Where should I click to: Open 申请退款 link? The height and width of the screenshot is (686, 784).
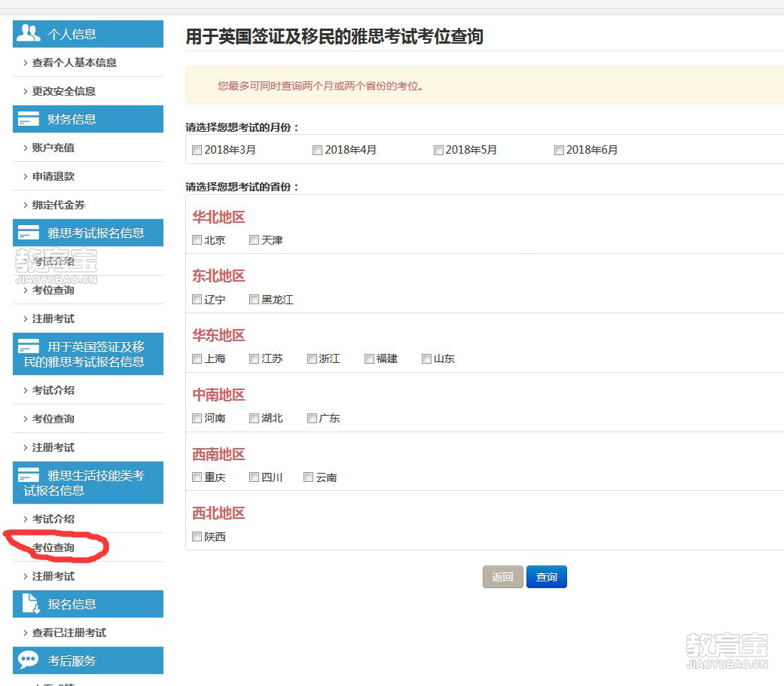tap(53, 176)
